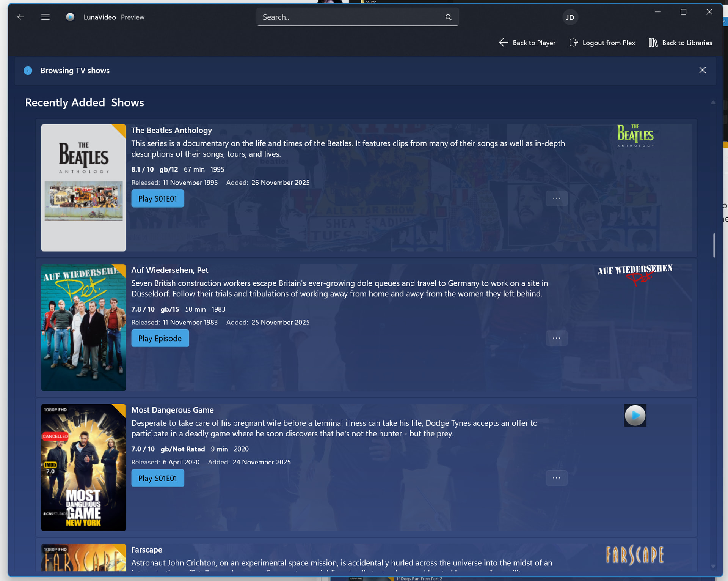Screen dimensions: 728x581
Task: Play S01E01 of Most Dangerous Game
Action: 158,478
